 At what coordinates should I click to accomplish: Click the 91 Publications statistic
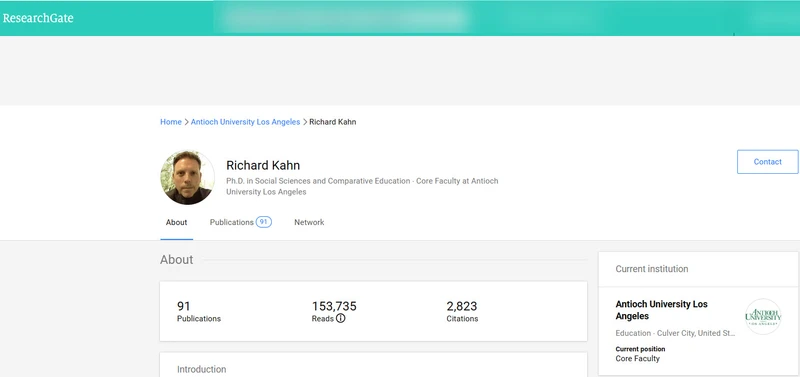click(x=198, y=312)
